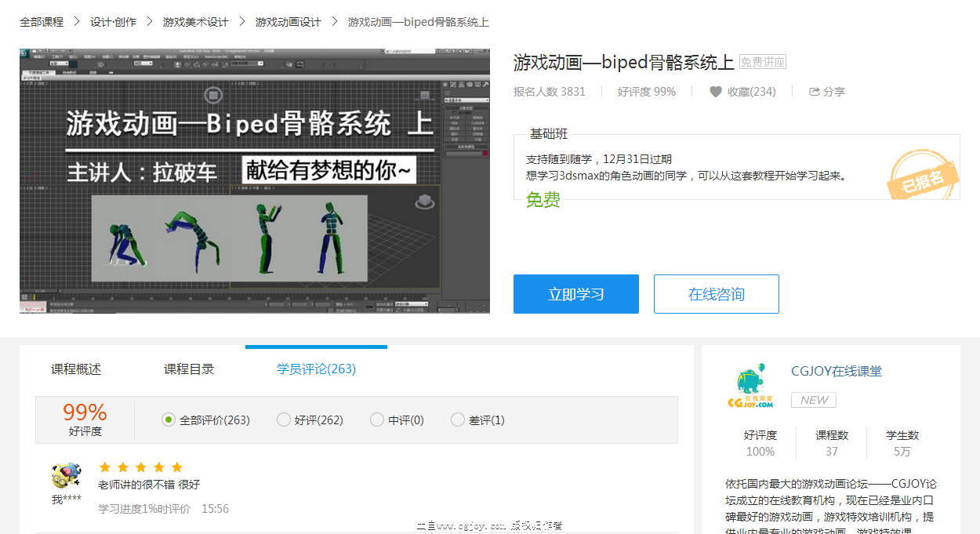
Task: Click the fifth star in the review rating
Action: click(177, 467)
